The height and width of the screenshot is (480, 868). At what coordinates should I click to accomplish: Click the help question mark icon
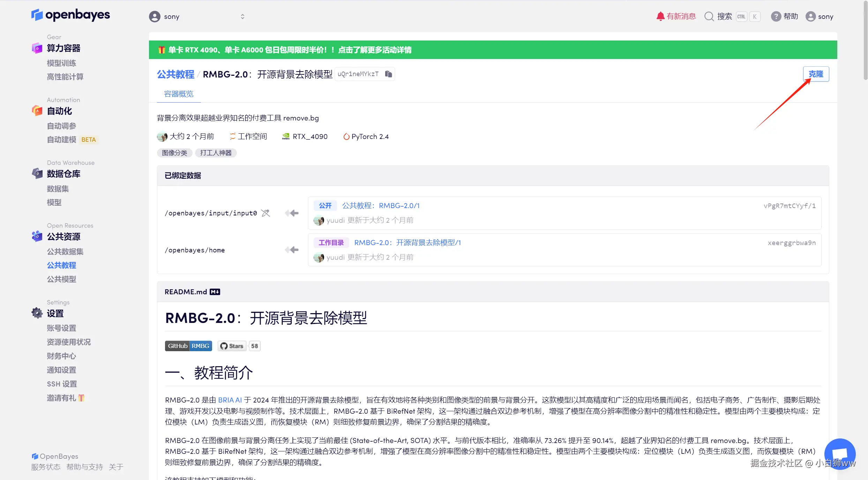(776, 16)
